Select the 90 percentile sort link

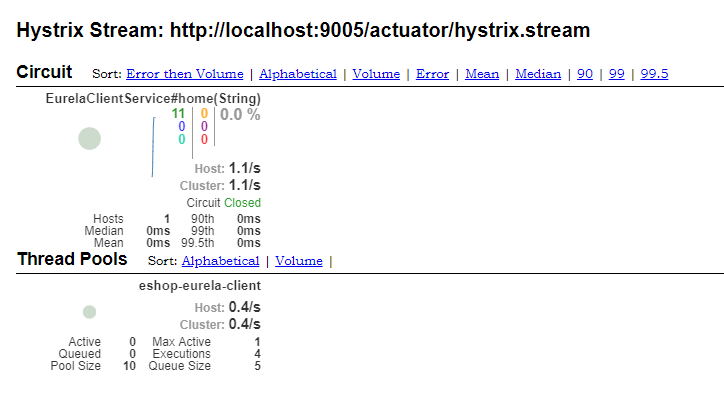click(584, 74)
